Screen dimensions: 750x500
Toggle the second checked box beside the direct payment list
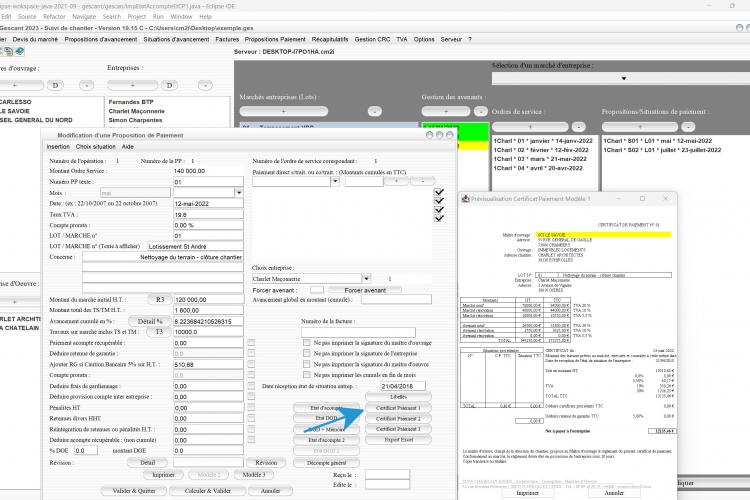(439, 200)
